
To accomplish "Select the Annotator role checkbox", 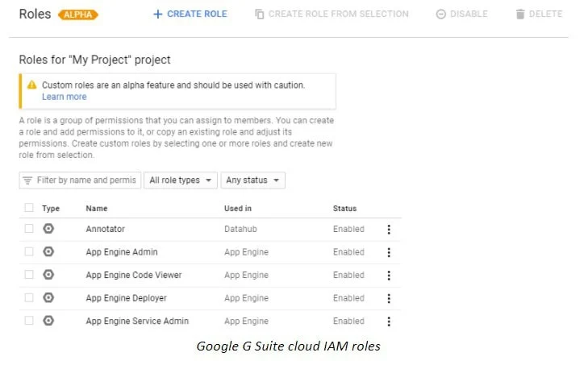I will coord(29,229).
